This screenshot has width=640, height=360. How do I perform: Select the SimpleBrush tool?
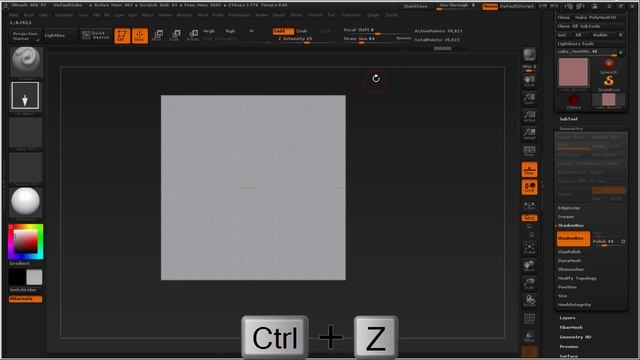click(609, 83)
